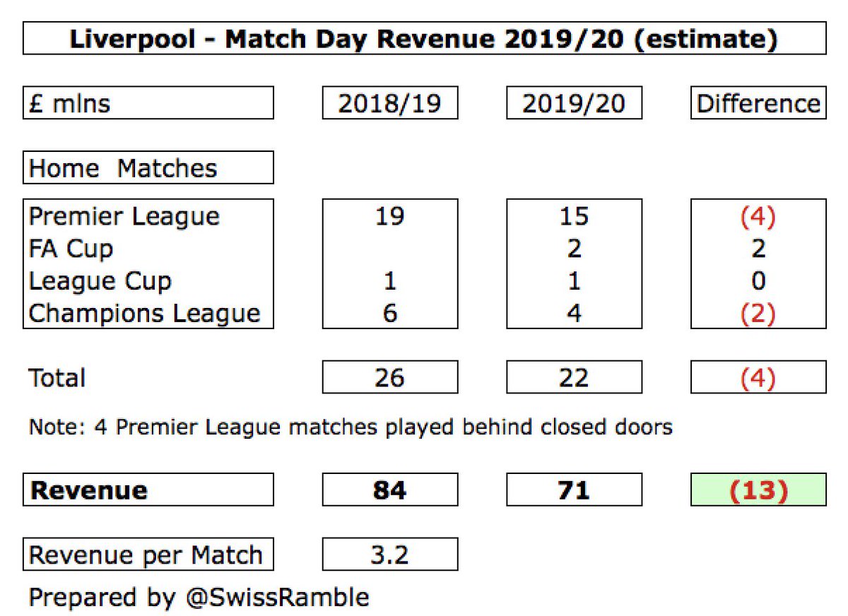
Task: Click the FA Cup row label
Action: click(71, 249)
